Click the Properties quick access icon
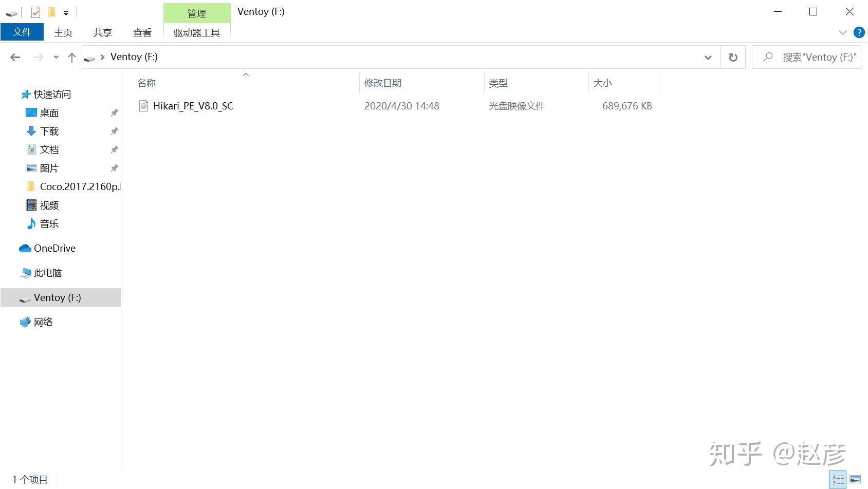The height and width of the screenshot is (489, 868). (x=35, y=12)
